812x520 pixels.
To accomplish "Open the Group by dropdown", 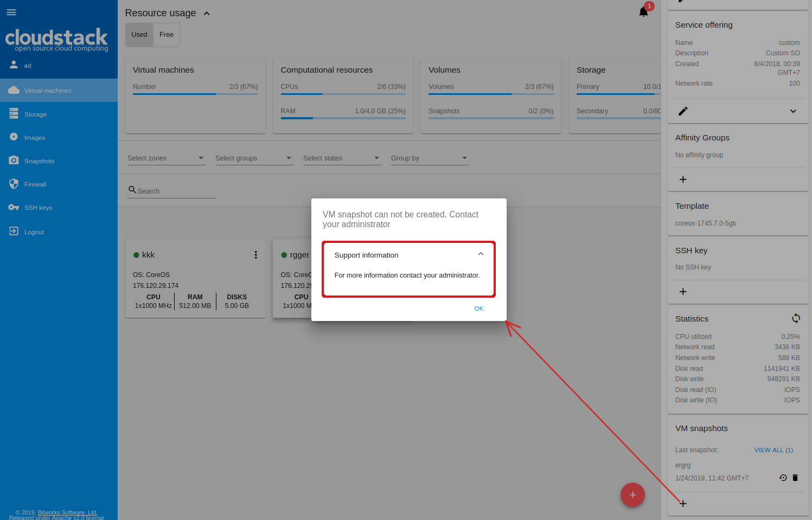I will tap(429, 158).
